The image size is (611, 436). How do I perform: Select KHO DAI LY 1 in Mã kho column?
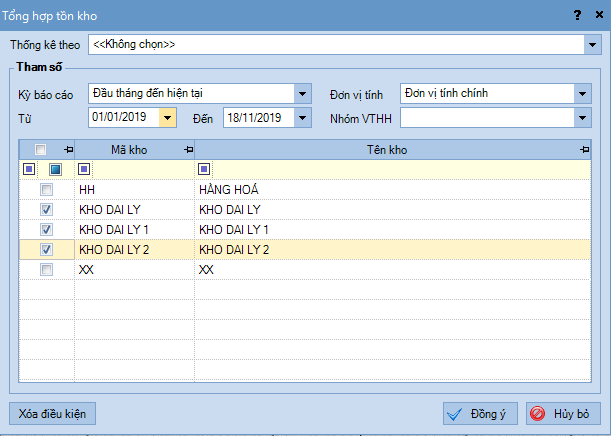pos(134,229)
